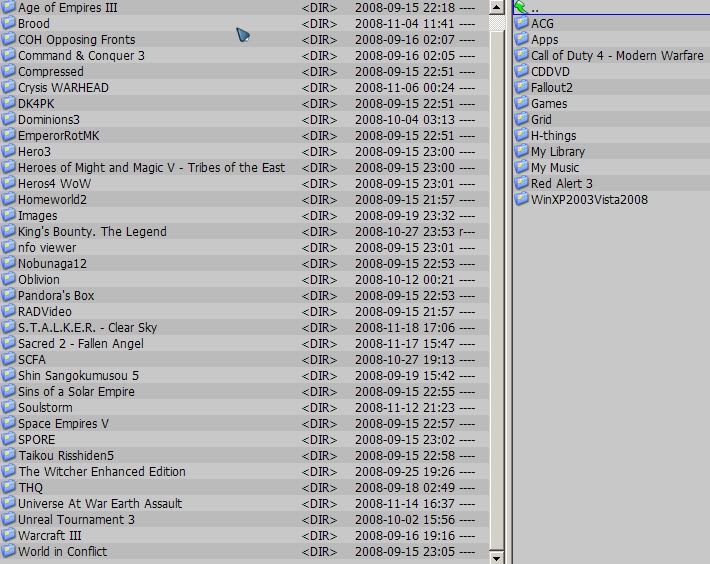Click the World in Conflict folder icon

pos(8,551)
